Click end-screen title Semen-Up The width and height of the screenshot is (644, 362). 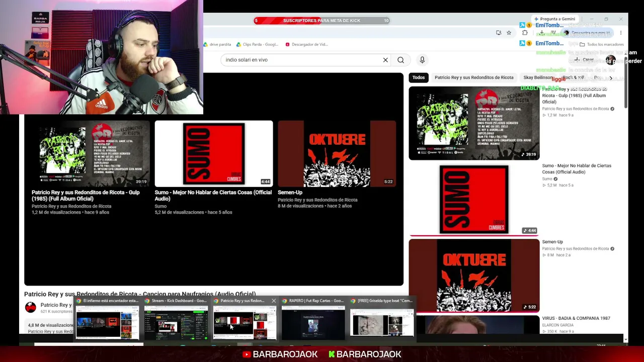290,192
